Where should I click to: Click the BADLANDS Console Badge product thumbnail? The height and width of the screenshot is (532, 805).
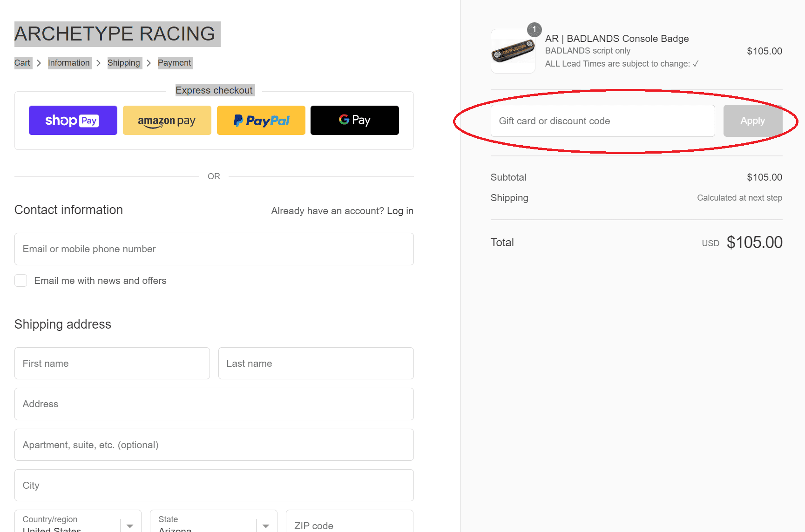coord(513,51)
